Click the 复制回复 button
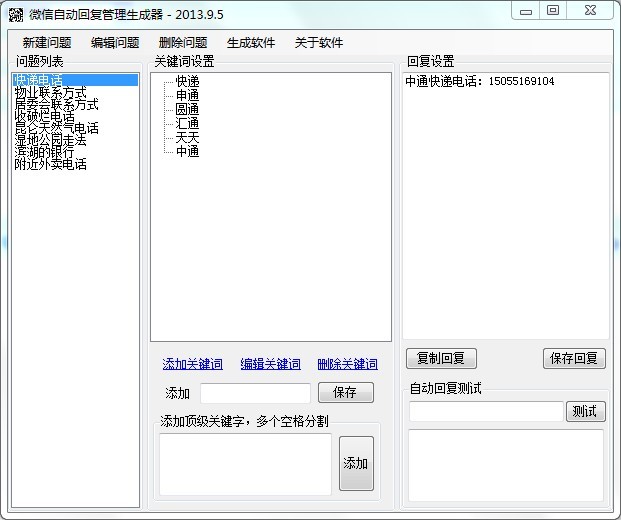The width and height of the screenshot is (621, 520). (x=441, y=358)
